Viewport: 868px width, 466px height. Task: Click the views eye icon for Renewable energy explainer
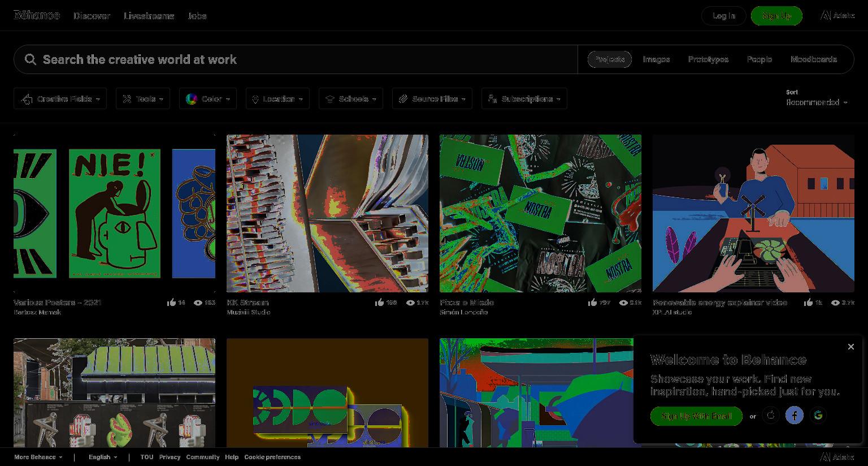(x=835, y=303)
